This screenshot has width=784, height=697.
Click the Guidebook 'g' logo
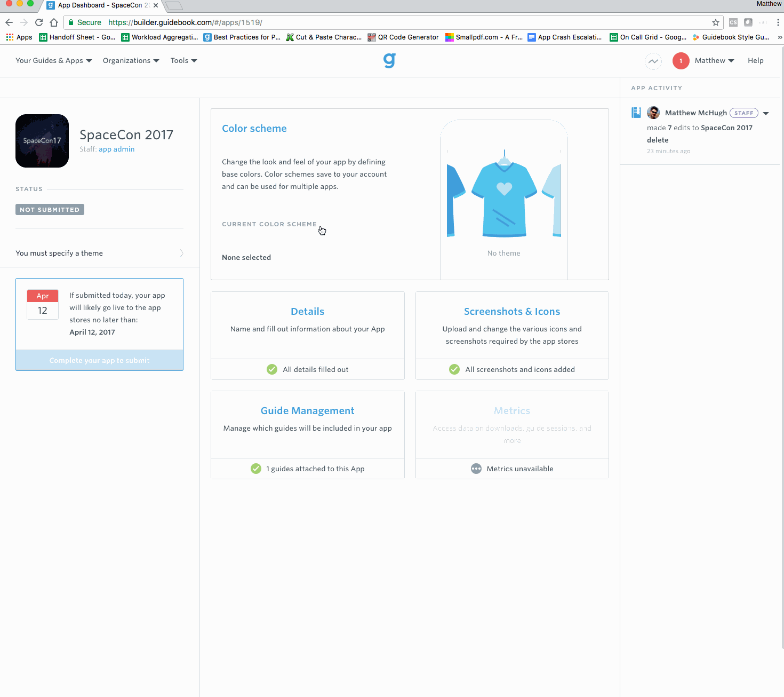[x=389, y=60]
